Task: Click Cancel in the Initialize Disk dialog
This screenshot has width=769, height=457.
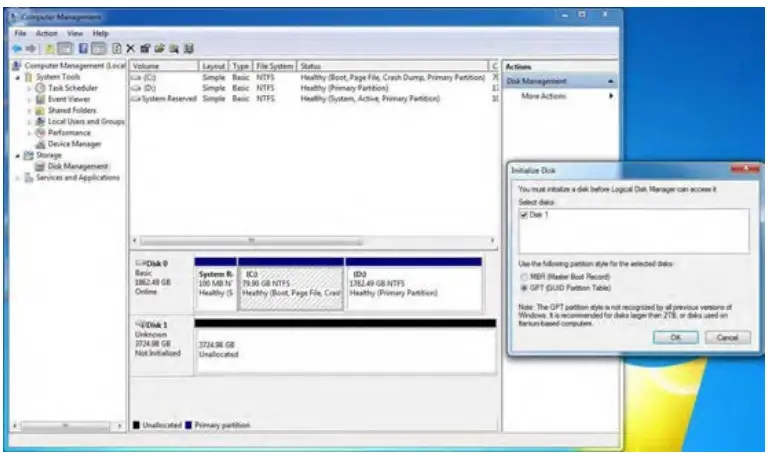Action: 727,337
